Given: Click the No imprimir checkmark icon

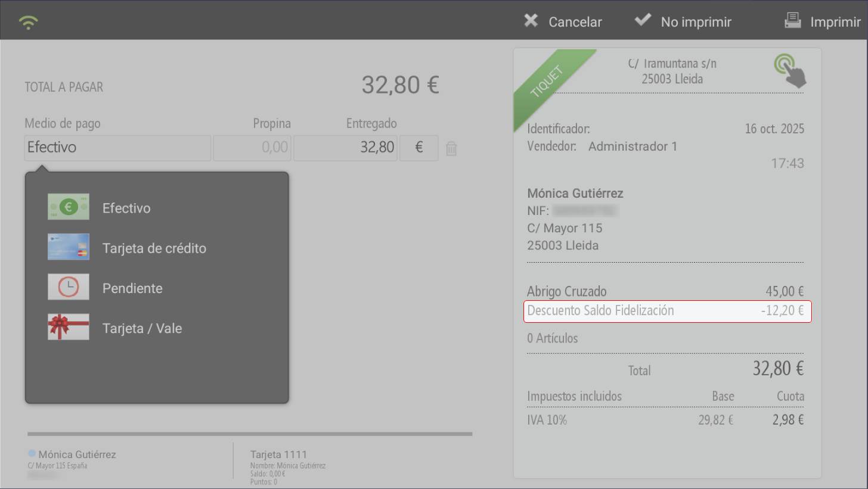Looking at the screenshot, I should click(x=643, y=20).
